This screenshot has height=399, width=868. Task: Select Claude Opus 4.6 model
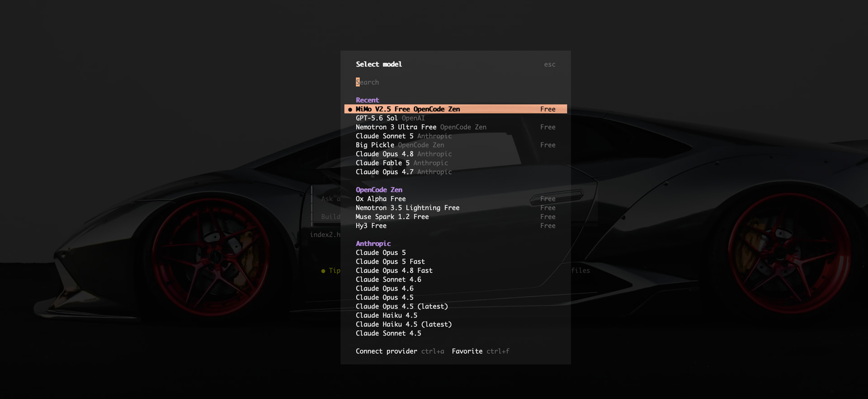click(x=455, y=289)
